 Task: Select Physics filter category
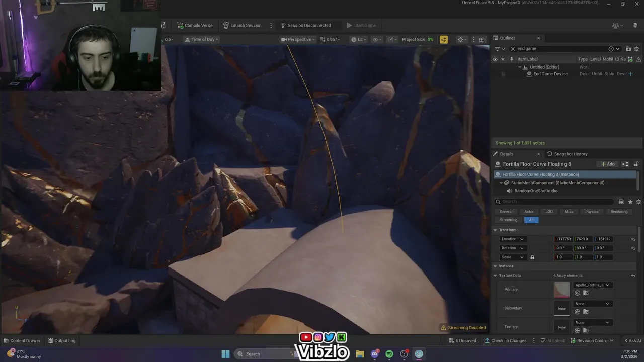[x=592, y=212]
